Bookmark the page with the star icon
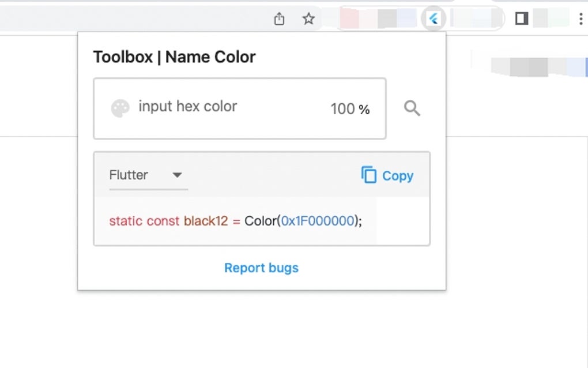Image resolution: width=588 pixels, height=368 pixels. click(308, 18)
